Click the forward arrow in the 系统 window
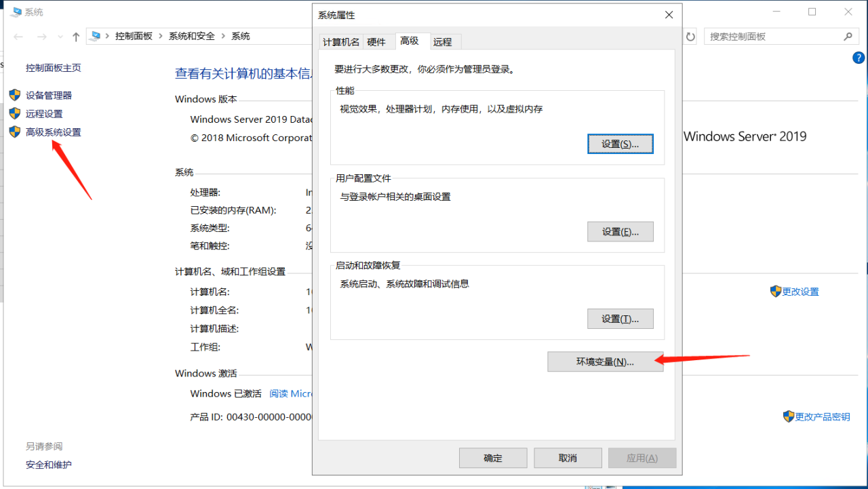Screen dimensions: 868x489 41,37
